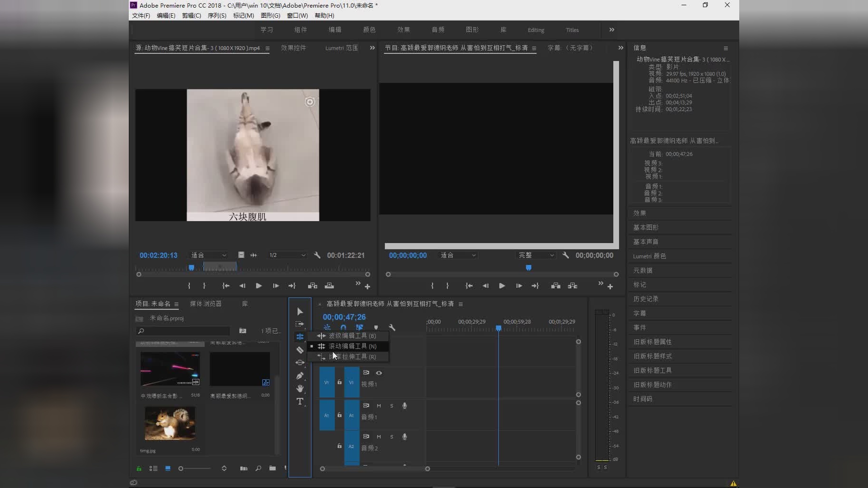Click the project search field
The image size is (868, 488).
(x=183, y=331)
